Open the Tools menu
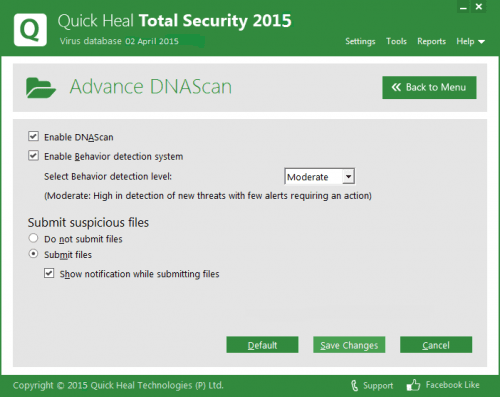Viewport: 500px width, 397px height. click(396, 41)
